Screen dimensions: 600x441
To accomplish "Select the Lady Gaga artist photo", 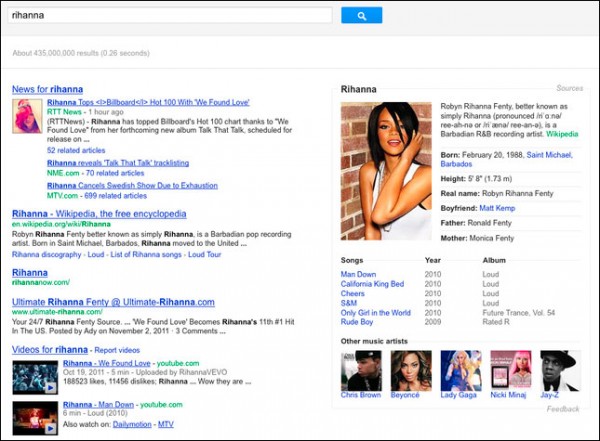I will point(461,370).
